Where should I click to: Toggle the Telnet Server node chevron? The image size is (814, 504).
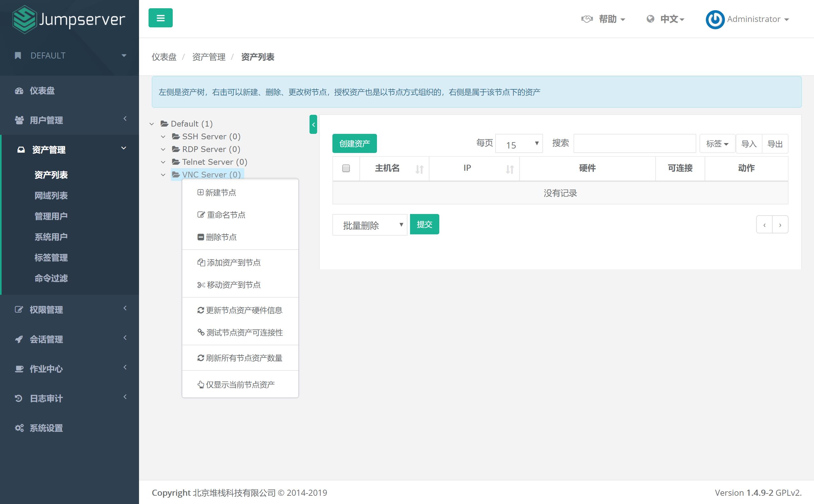(x=163, y=162)
